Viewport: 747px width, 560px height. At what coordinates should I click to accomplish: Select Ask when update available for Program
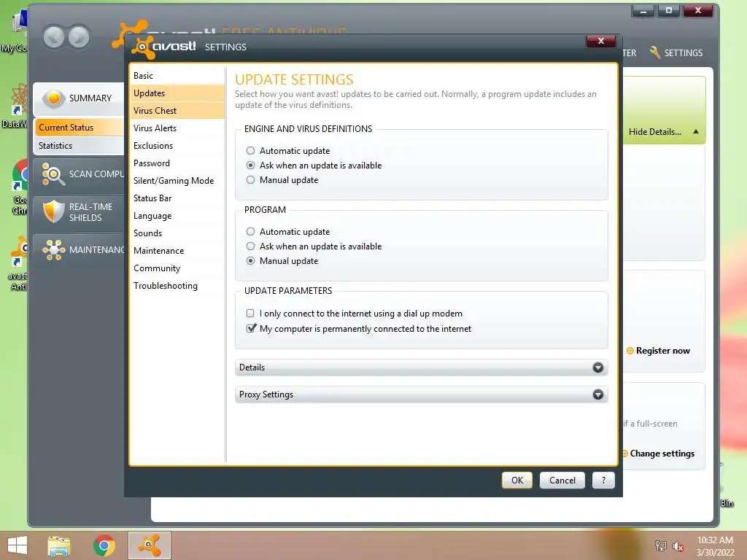tap(251, 246)
